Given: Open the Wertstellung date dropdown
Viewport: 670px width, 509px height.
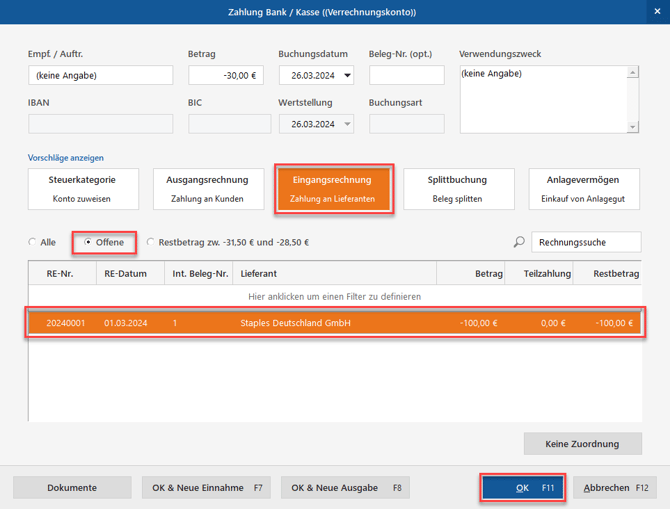Looking at the screenshot, I should [x=347, y=124].
